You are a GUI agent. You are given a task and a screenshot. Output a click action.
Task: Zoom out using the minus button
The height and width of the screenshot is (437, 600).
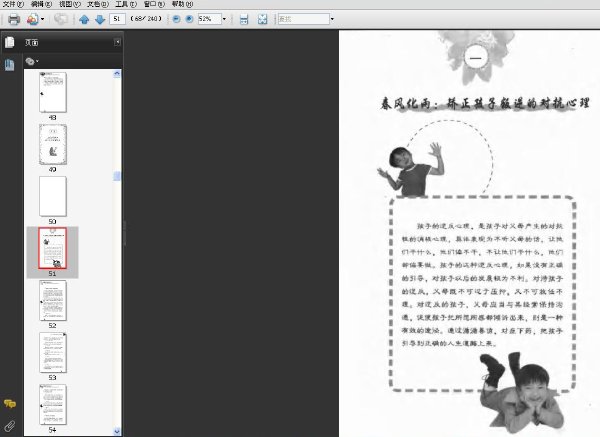click(x=176, y=19)
